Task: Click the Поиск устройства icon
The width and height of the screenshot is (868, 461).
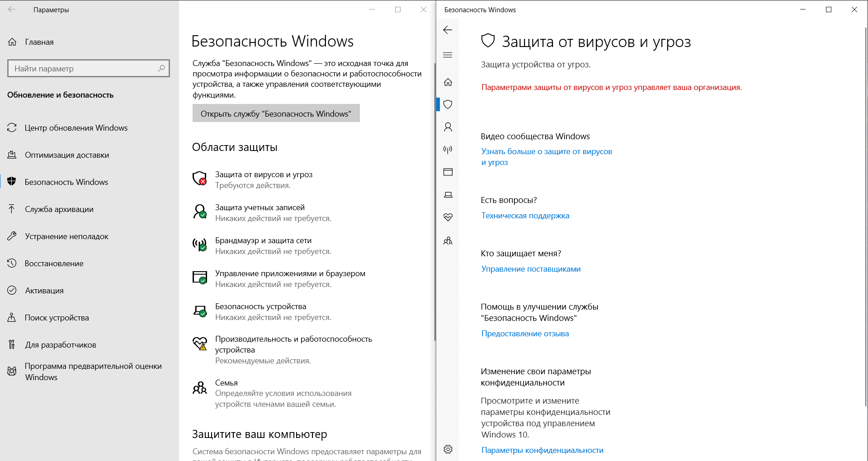Action: pos(12,317)
